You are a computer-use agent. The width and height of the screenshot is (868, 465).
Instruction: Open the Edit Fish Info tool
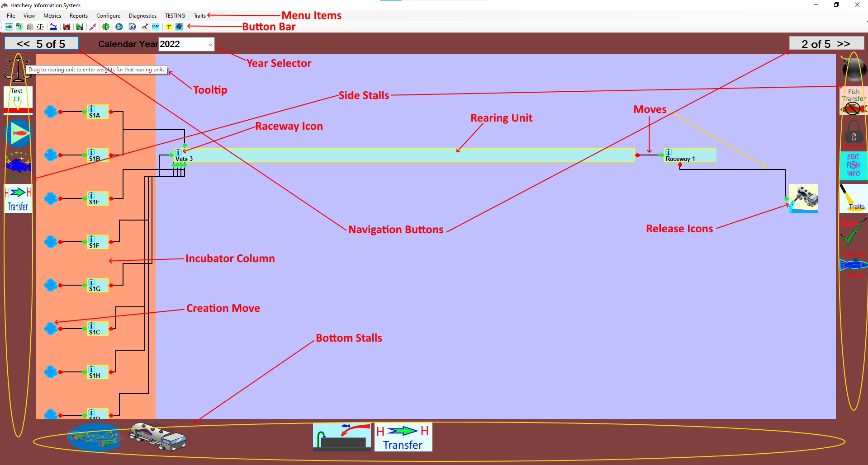coord(854,165)
